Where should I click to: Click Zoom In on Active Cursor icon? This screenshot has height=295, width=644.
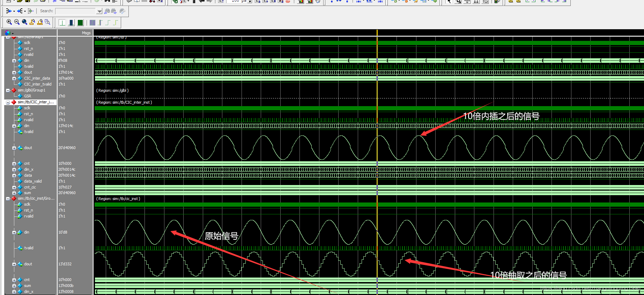pyautogui.click(x=32, y=22)
